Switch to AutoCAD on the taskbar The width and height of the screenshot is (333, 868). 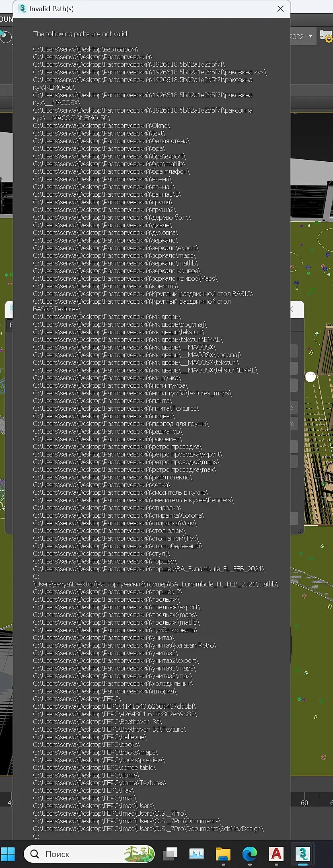(x=276, y=854)
